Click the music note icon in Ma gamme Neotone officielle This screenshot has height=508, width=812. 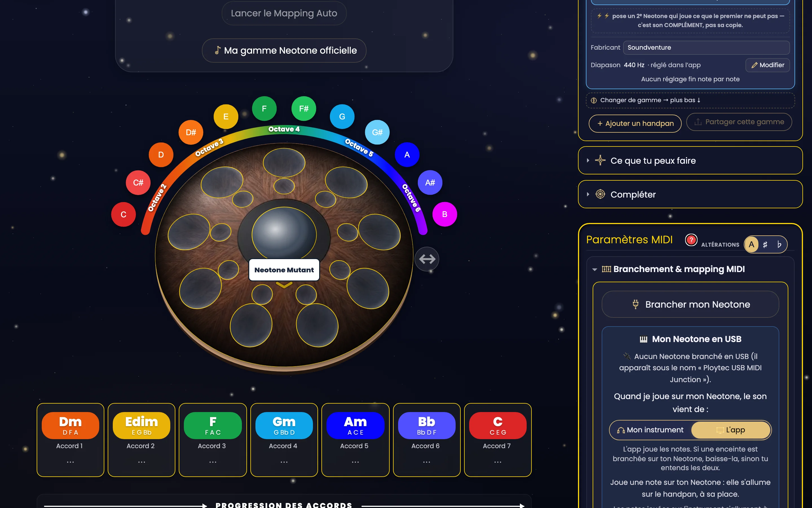pyautogui.click(x=218, y=51)
